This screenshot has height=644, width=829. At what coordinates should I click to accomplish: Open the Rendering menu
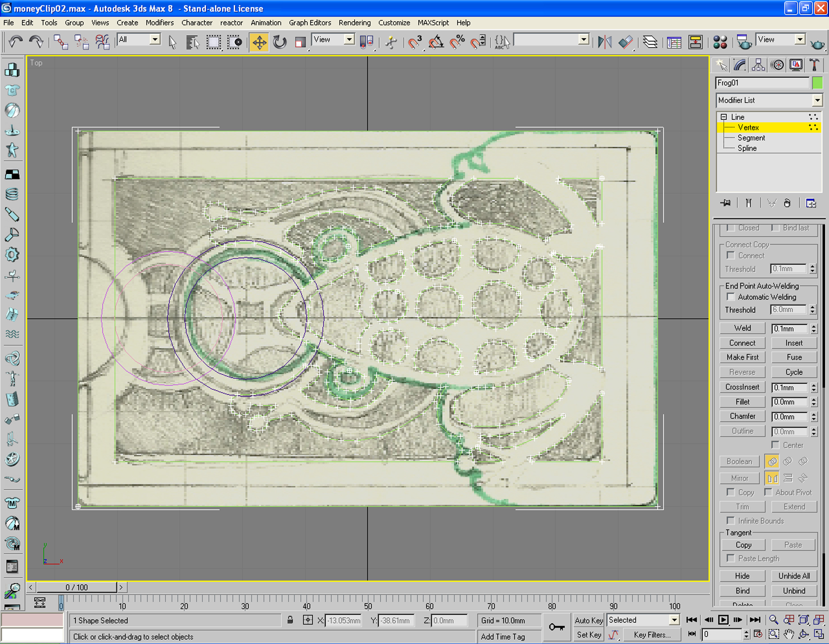[355, 23]
